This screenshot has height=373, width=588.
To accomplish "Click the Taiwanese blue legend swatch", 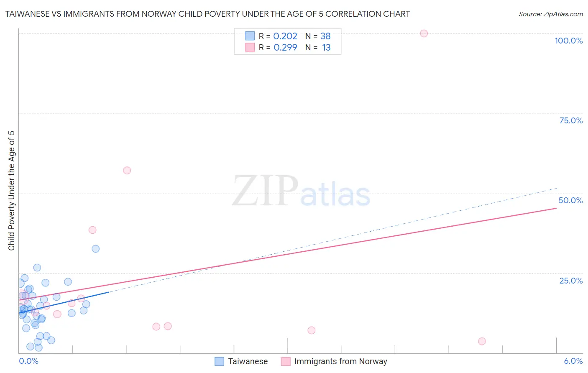I will click(x=219, y=361).
